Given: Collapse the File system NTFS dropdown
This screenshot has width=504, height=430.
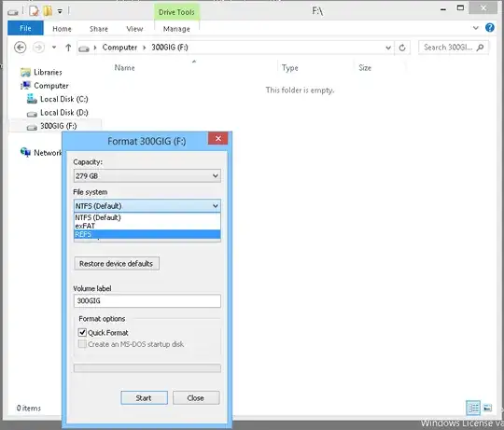Looking at the screenshot, I should 147,206.
